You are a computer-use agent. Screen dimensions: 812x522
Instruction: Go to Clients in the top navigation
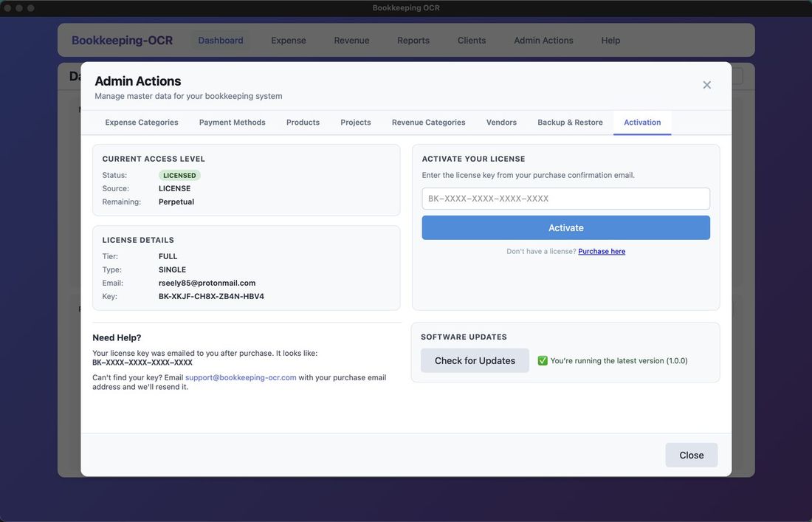point(472,41)
